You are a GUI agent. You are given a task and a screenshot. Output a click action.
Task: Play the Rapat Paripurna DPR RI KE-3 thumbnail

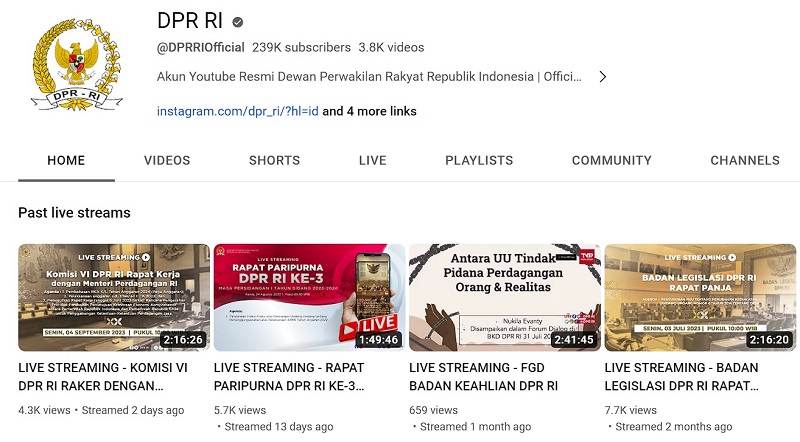[309, 298]
